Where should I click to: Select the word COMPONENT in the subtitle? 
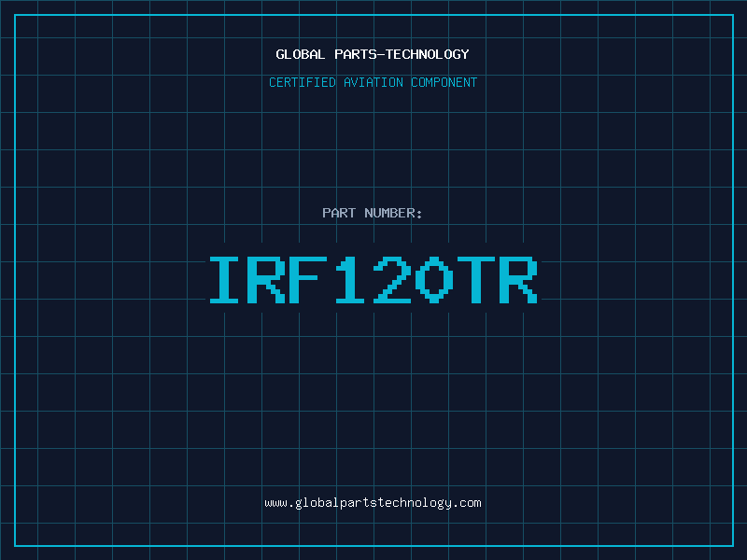click(x=444, y=82)
